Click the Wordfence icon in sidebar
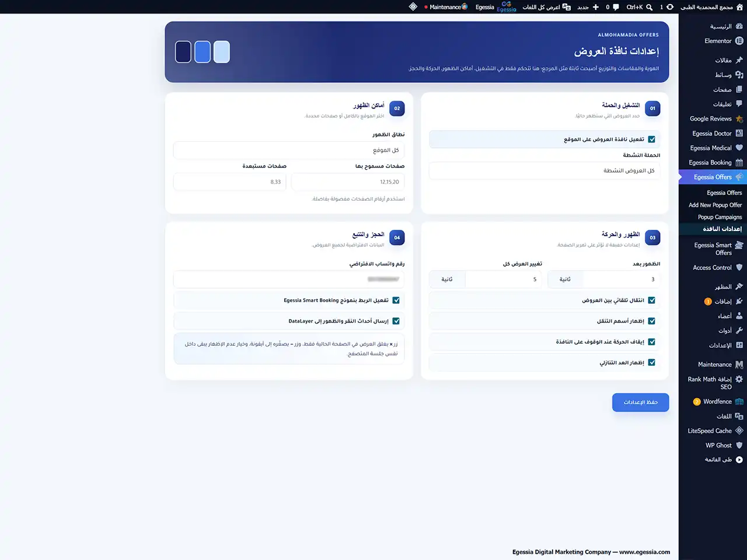The width and height of the screenshot is (747, 560). [x=739, y=401]
